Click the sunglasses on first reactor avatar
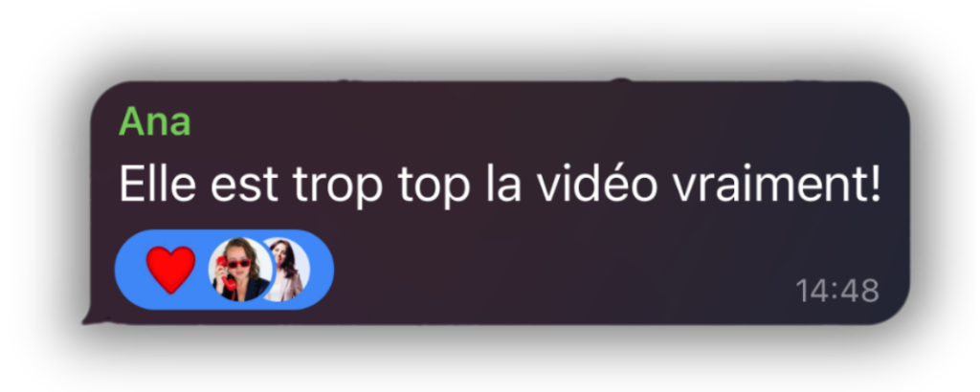 pyautogui.click(x=238, y=264)
